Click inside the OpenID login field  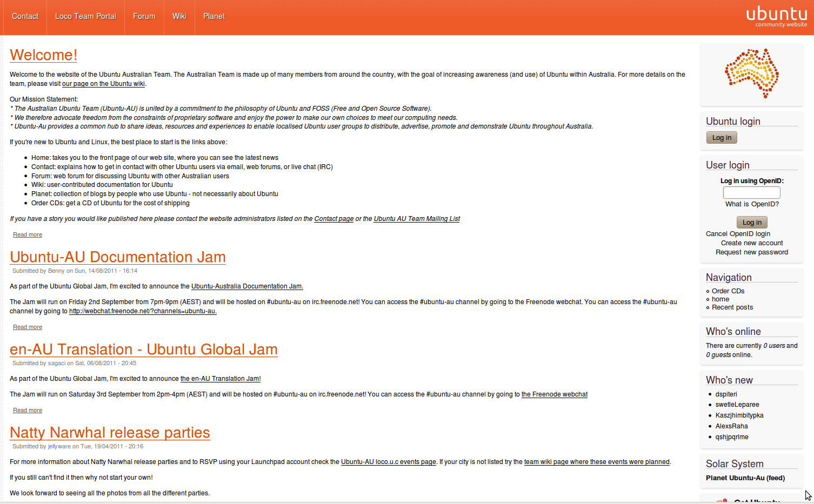[751, 192]
